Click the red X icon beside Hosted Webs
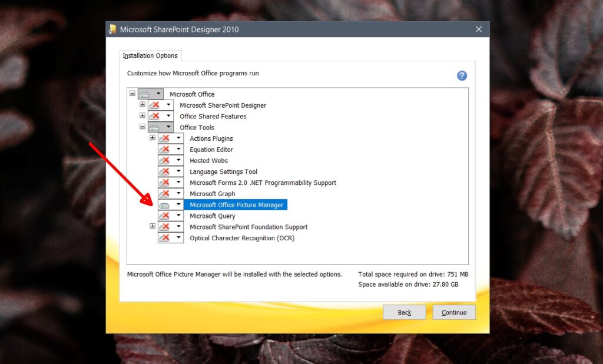The height and width of the screenshot is (364, 603). click(x=166, y=160)
